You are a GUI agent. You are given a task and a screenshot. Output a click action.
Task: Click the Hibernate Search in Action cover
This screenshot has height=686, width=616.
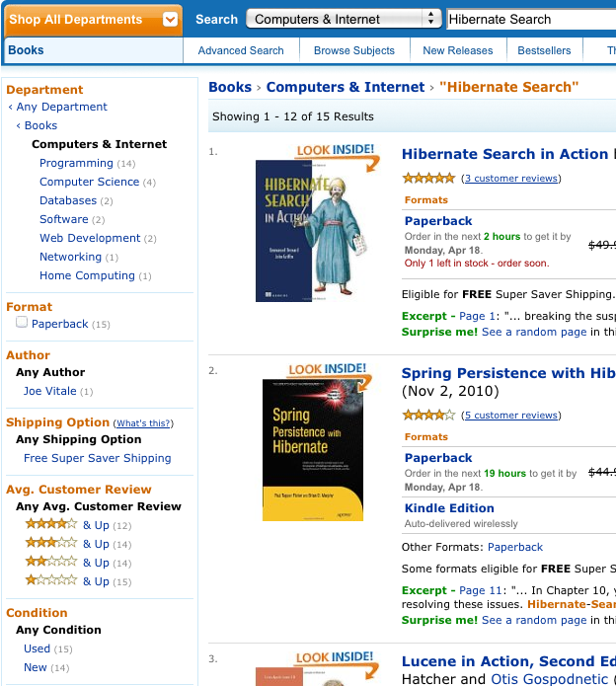pyautogui.click(x=312, y=232)
